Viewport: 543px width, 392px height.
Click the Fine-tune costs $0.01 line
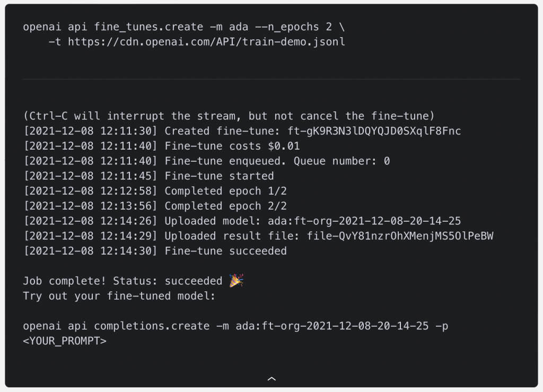[161, 146]
